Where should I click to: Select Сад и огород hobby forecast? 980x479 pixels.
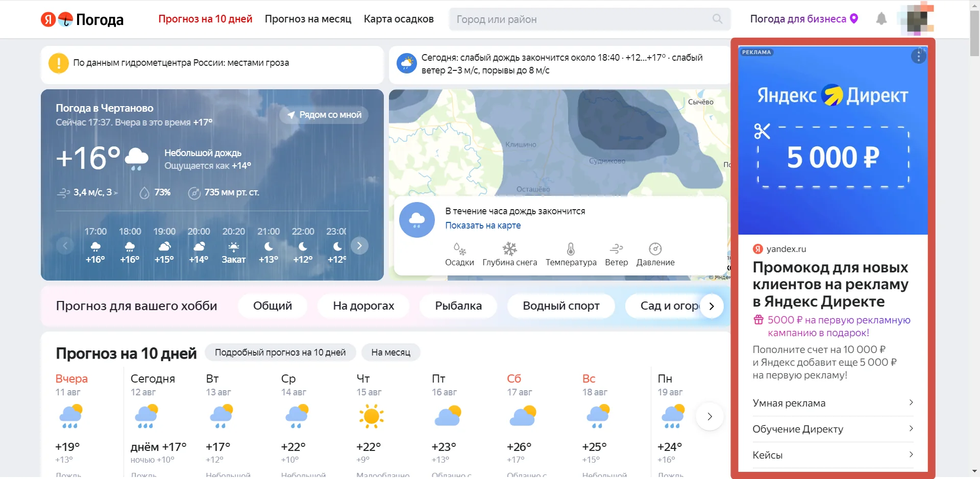point(669,306)
